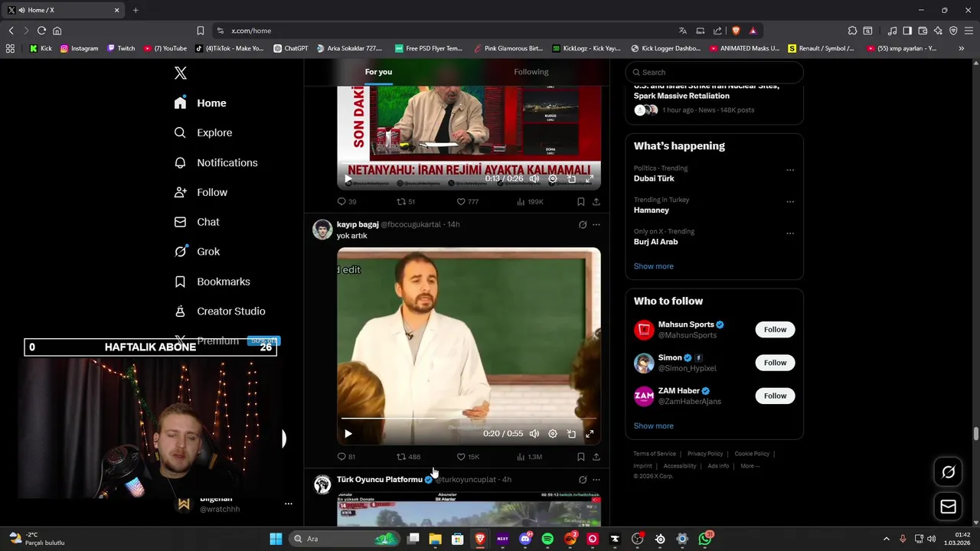
Task: Like the Netanyahu video post (777)
Action: (467, 202)
